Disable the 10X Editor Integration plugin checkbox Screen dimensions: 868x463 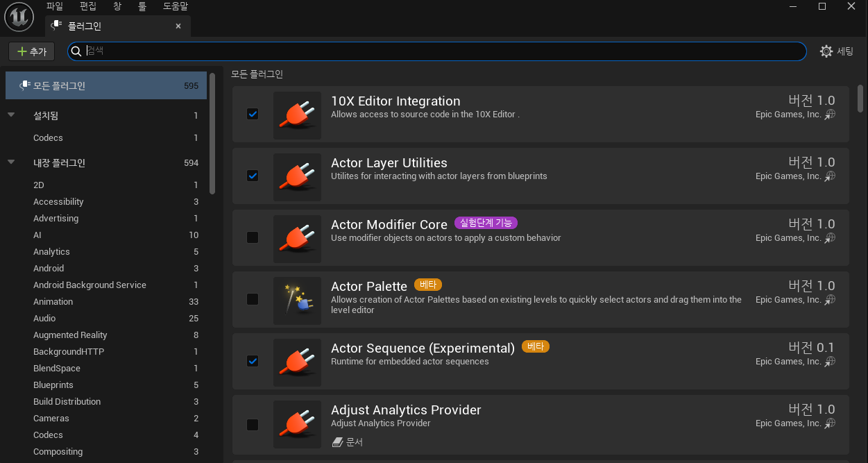(253, 114)
